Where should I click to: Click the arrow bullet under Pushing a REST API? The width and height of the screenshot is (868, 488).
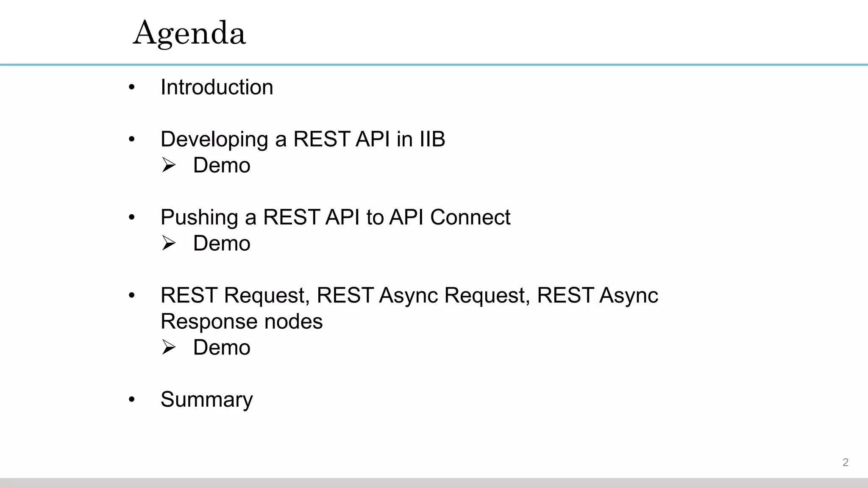pos(168,243)
